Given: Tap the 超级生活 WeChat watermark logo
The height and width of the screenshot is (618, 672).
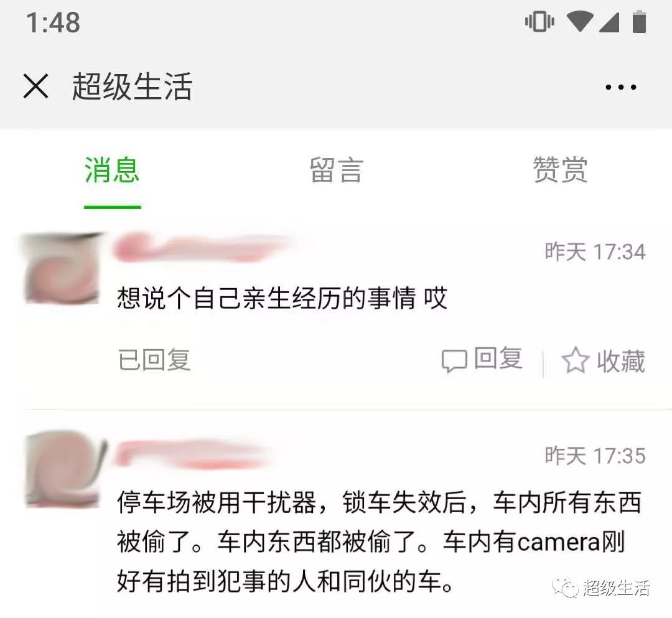Looking at the screenshot, I should pos(601,588).
